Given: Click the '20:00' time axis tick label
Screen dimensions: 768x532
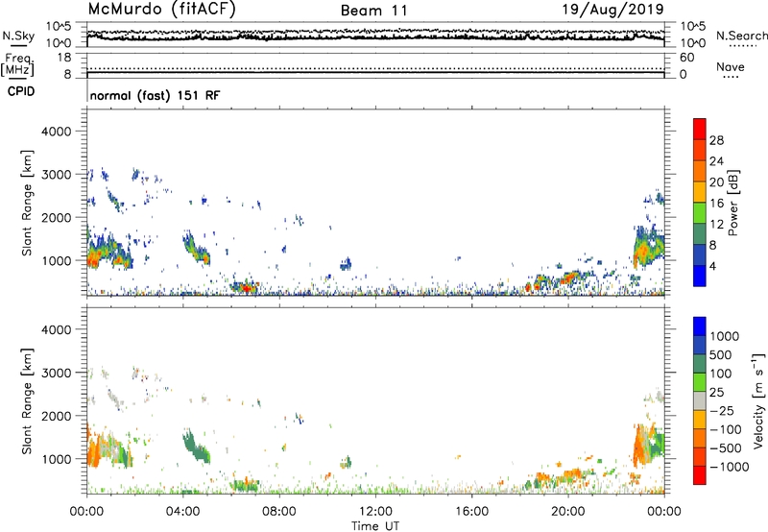Looking at the screenshot, I should point(568,512).
